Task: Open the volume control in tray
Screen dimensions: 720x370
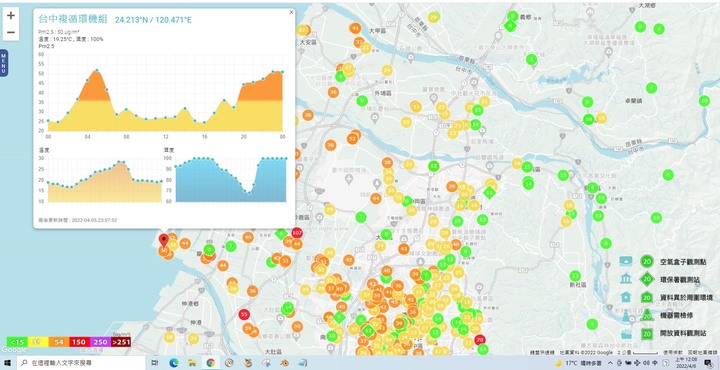Action: click(646, 363)
